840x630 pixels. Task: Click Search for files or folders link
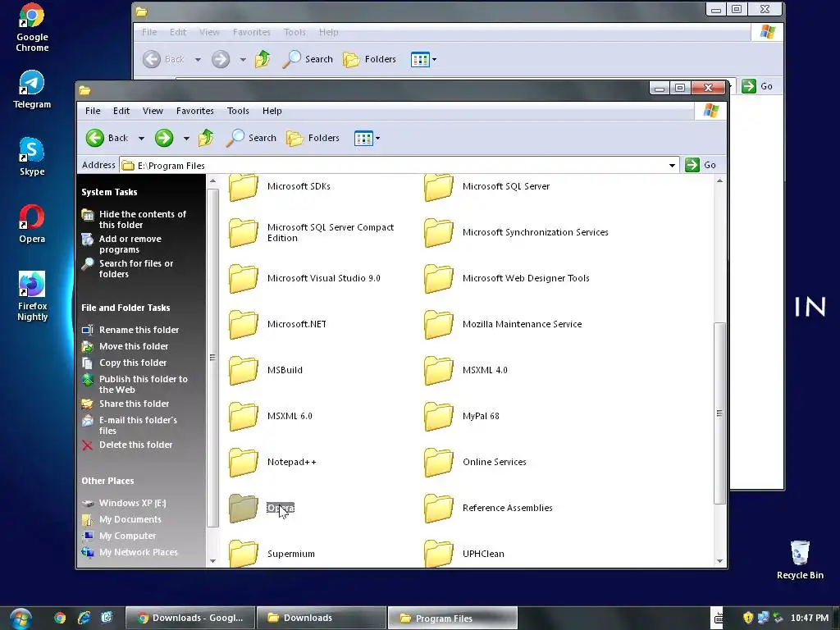coord(136,269)
